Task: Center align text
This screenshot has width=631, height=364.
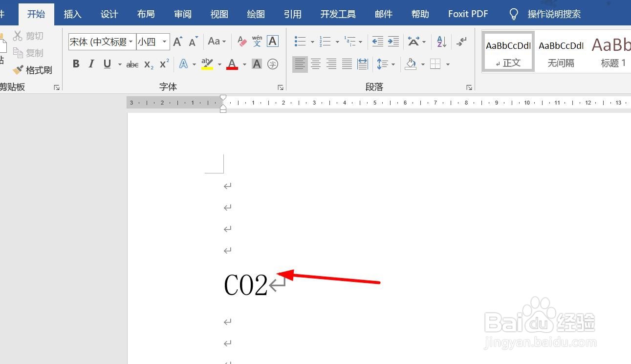Action: pyautogui.click(x=316, y=64)
